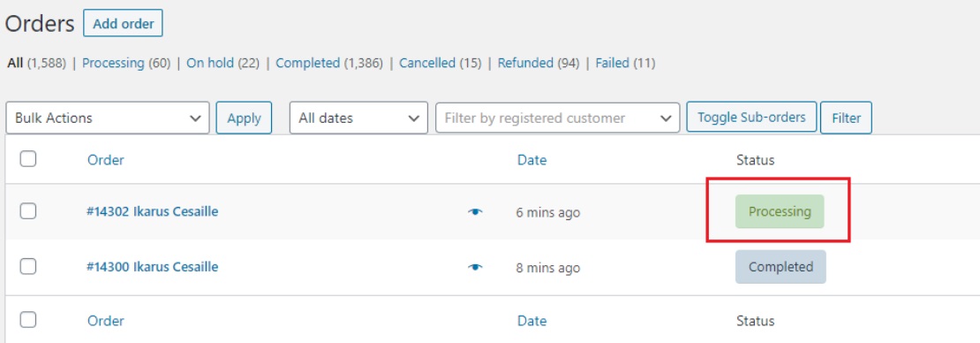
Task: Show Refunded orders list
Action: coord(525,64)
